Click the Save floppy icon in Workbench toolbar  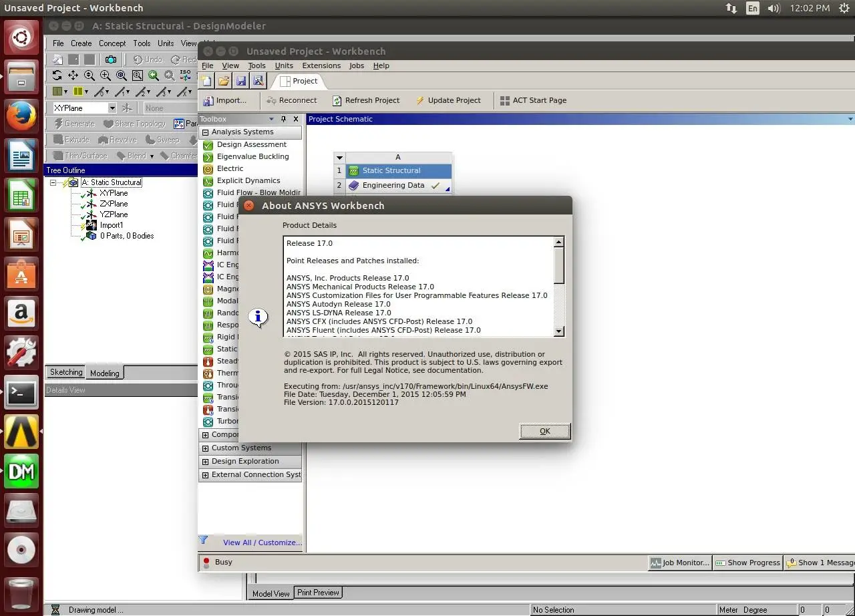click(x=240, y=81)
